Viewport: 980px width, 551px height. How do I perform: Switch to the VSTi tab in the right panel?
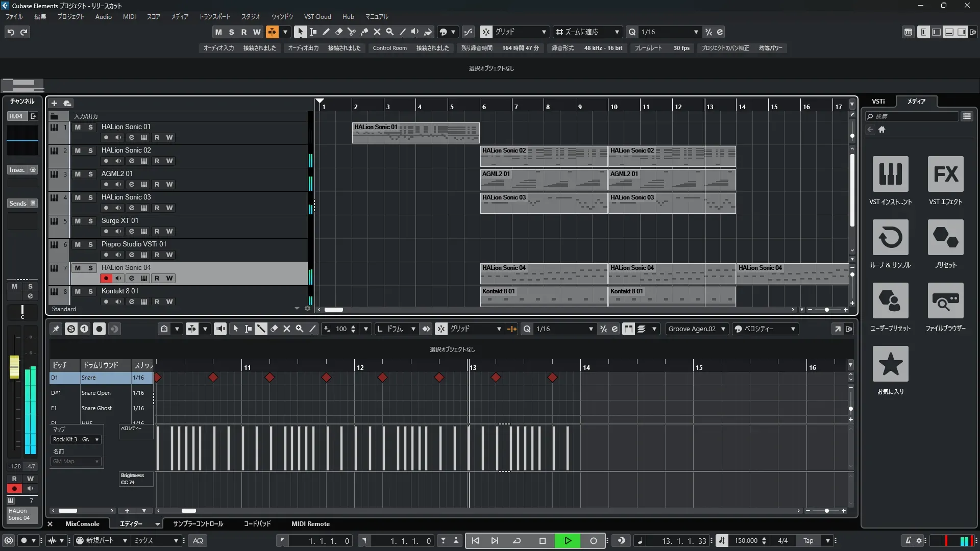click(878, 102)
